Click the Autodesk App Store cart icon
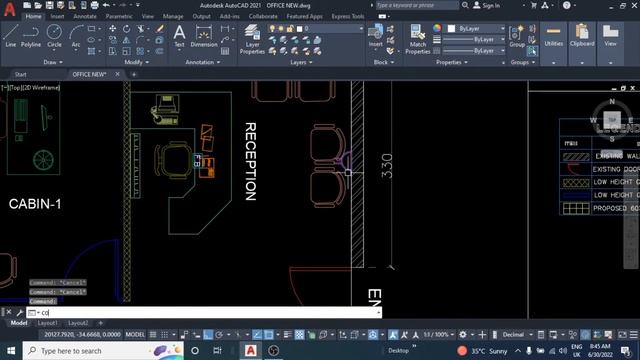 [x=533, y=5]
